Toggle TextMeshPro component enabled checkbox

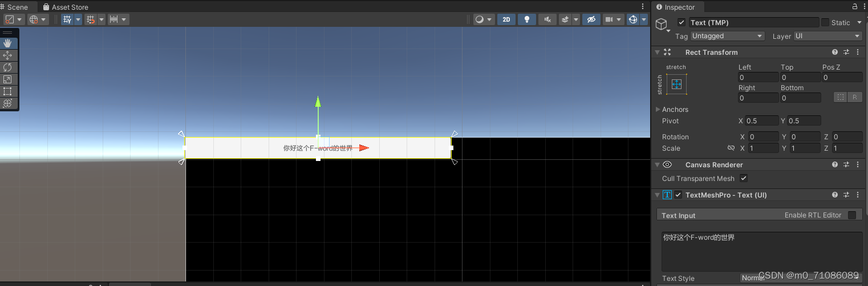pos(678,195)
